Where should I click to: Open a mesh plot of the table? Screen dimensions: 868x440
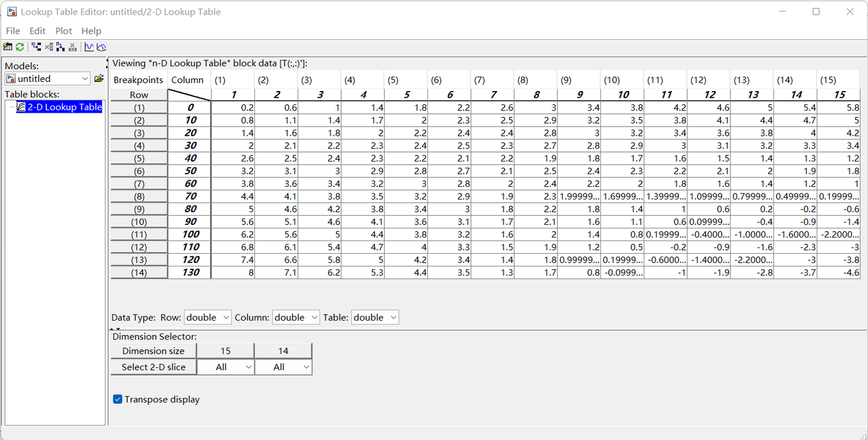point(101,46)
